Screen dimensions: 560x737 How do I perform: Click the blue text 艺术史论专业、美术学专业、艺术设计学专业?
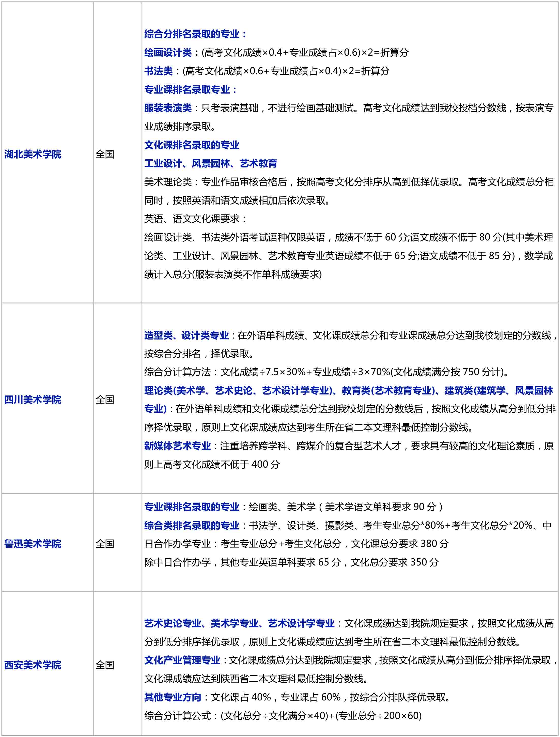pos(239,623)
